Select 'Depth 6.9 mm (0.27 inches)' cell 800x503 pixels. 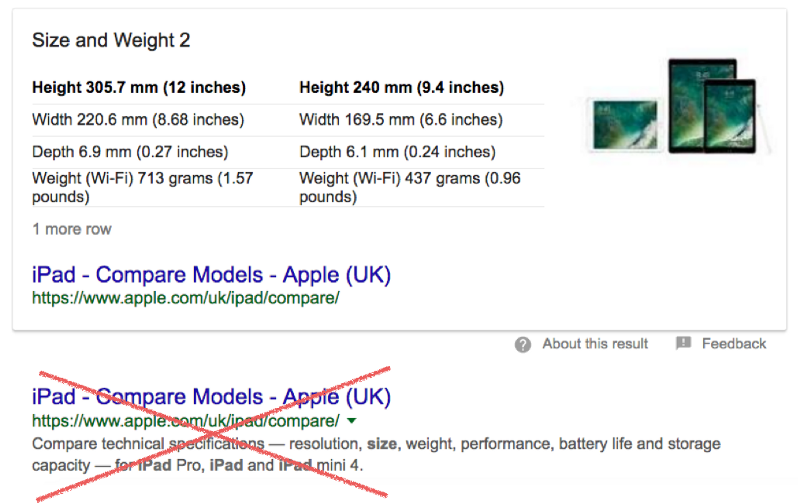coord(130,152)
